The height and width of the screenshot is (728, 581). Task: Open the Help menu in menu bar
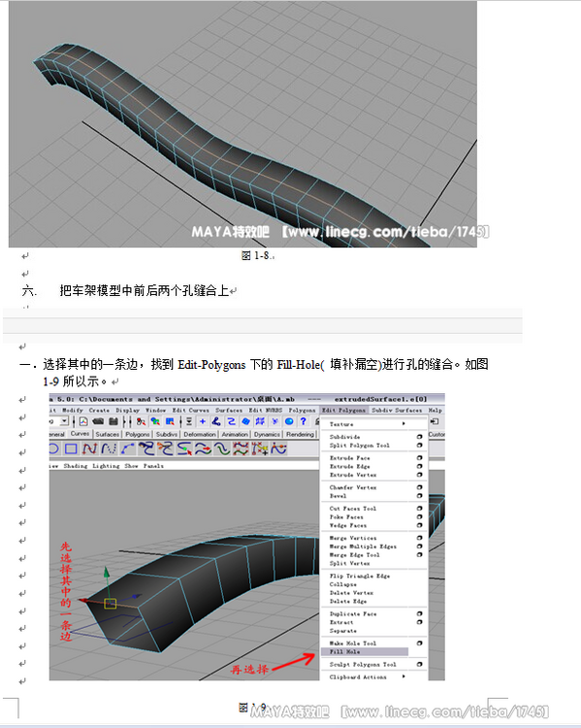pos(435,411)
